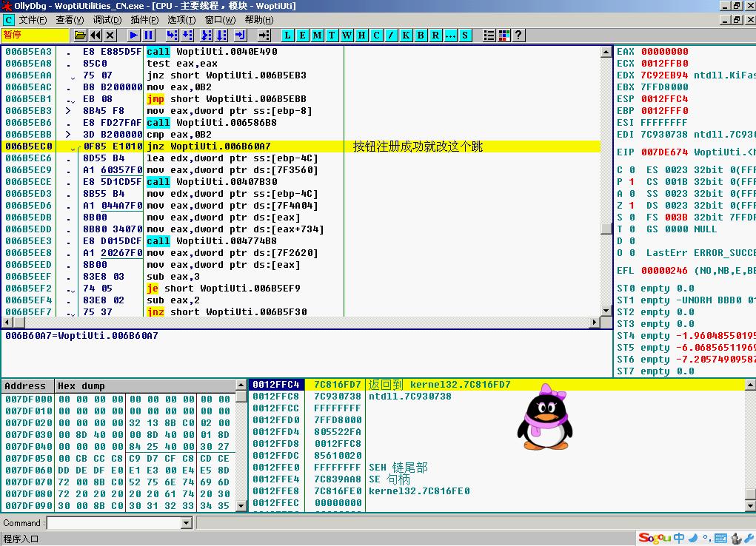The image size is (756, 546).
Task: Click the disassembly vertical scrollbar thumb
Action: 606,229
